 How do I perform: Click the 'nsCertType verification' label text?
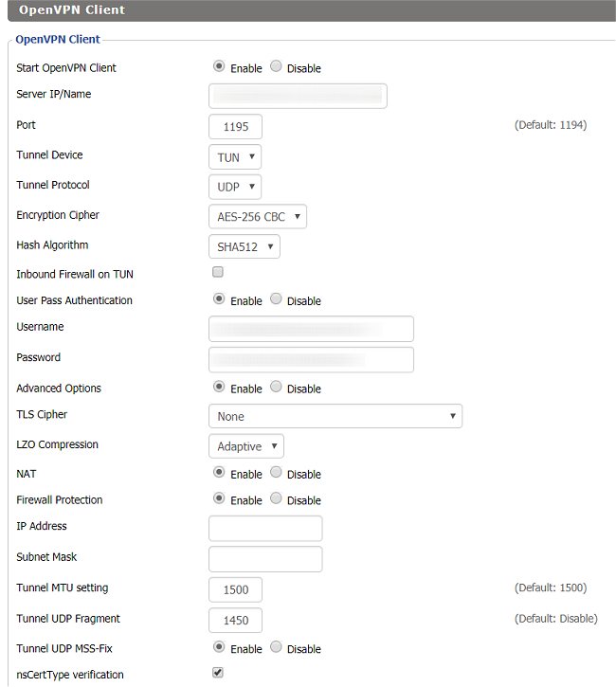click(70, 675)
